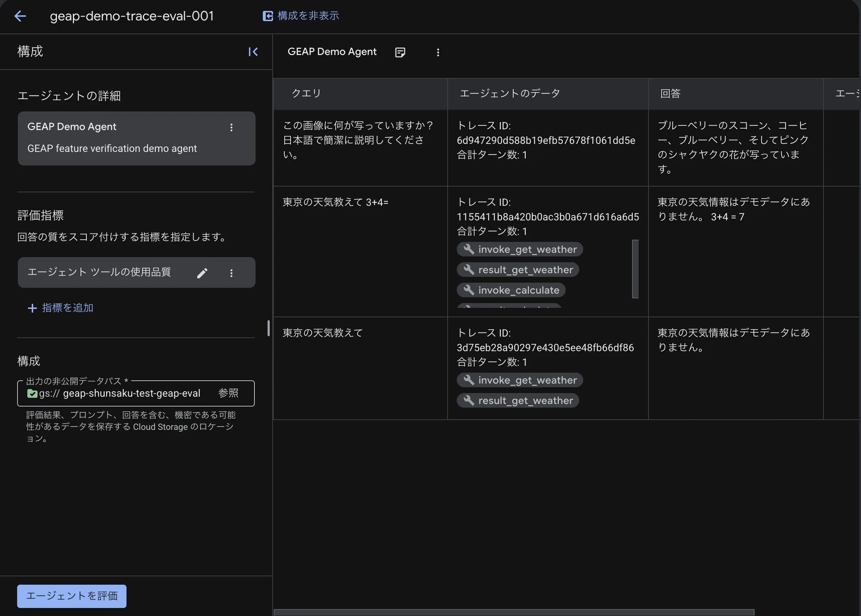
Task: Click the 構成を非表示 hide-configuration button
Action: pyautogui.click(x=300, y=16)
